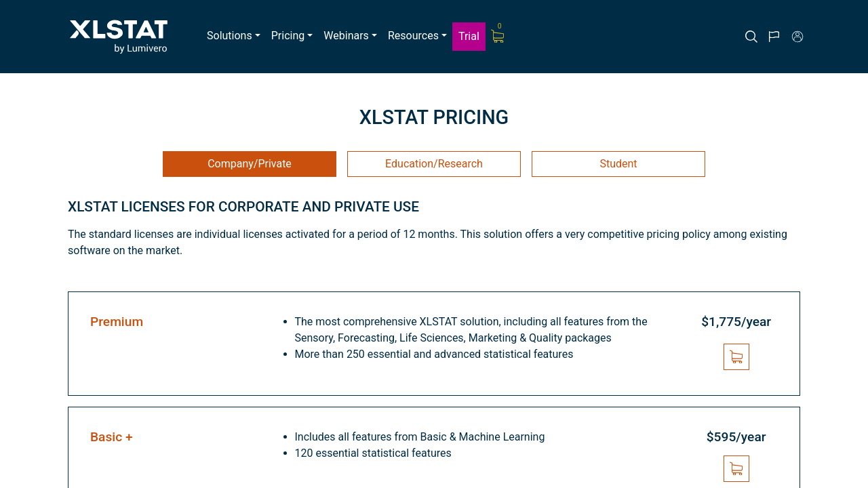Add Premium license to cart
This screenshot has height=488, width=868.
pyautogui.click(x=736, y=357)
